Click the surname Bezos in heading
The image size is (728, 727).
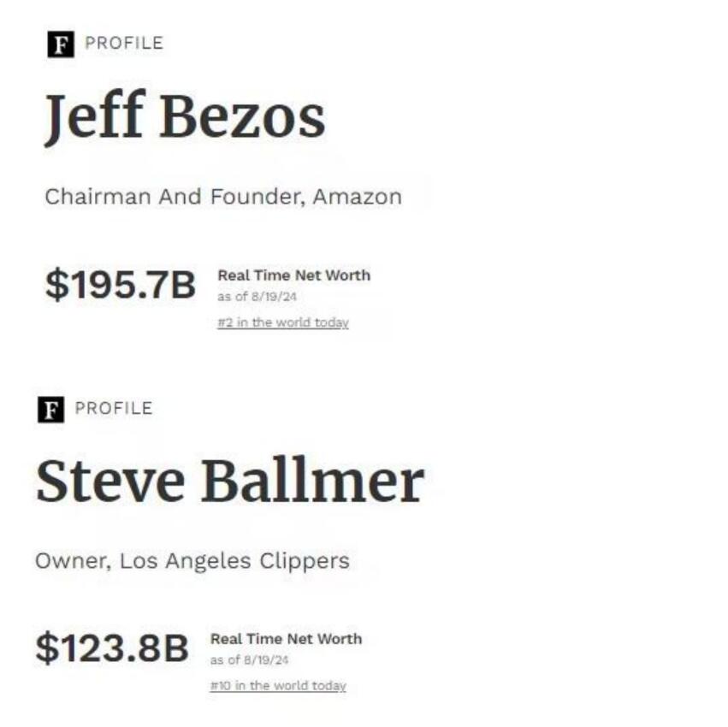(242, 117)
